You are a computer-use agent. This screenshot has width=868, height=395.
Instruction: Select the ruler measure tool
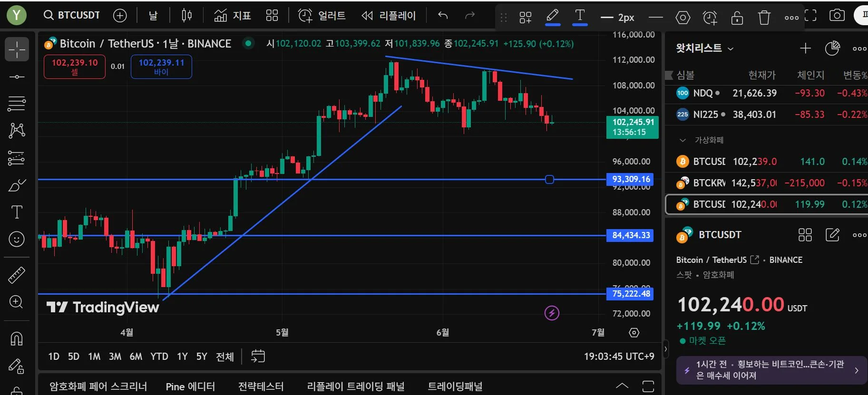(x=17, y=275)
